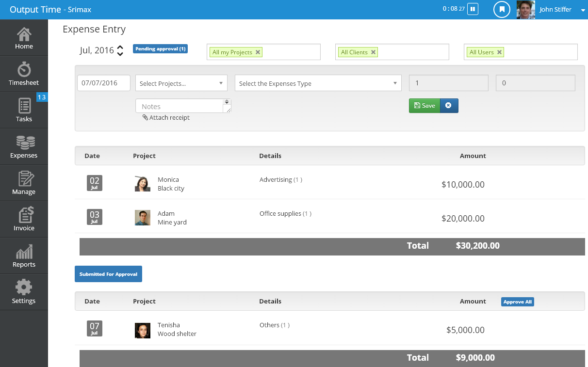Click the bookmark icon in top bar
Screen dimensions: 588x367
[502, 9]
